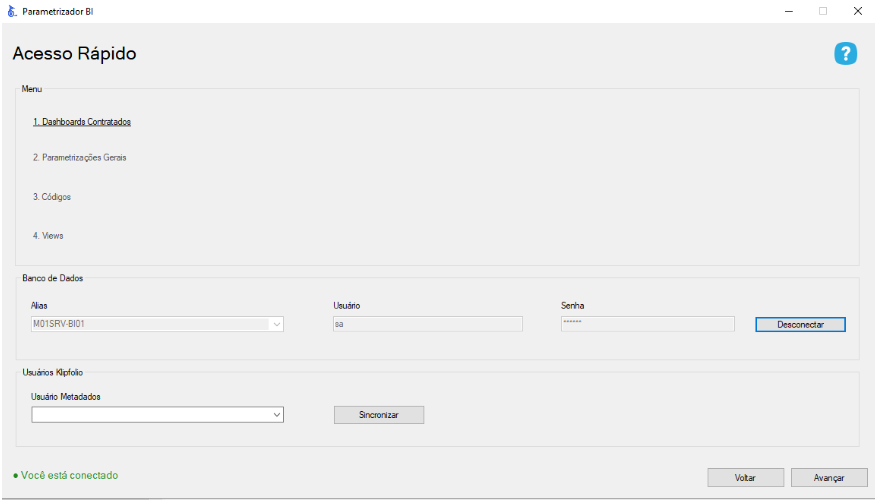Screen dimensions: 875x502
Task: Minimize the Parametrizador BI window
Action: pos(789,11)
